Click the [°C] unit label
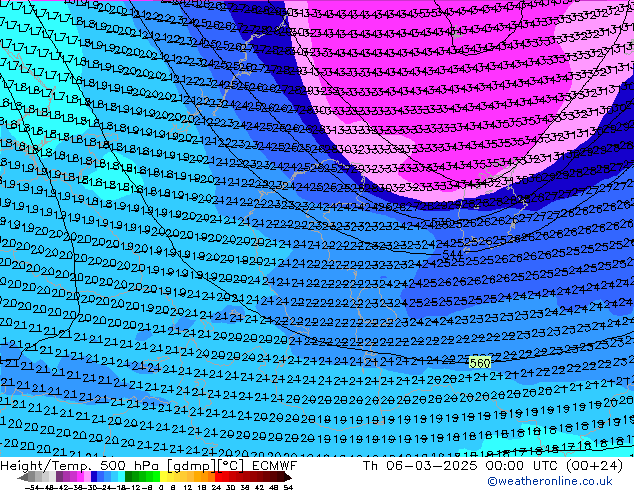 [231, 466]
